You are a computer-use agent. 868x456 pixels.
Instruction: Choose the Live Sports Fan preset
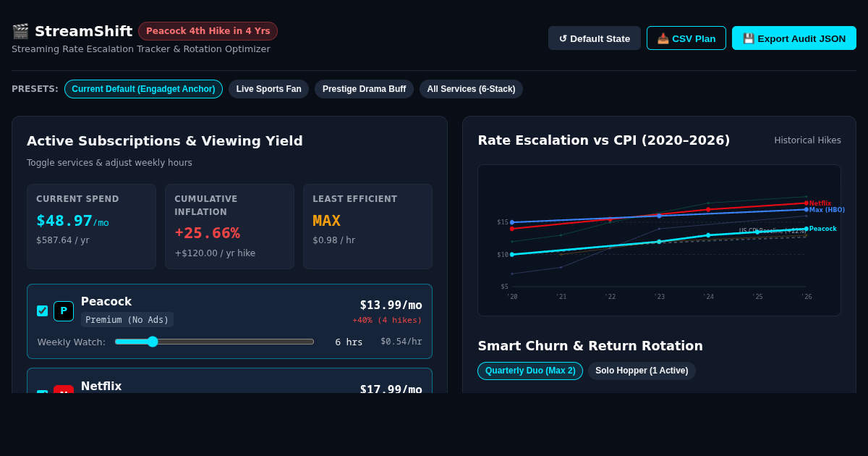268,89
